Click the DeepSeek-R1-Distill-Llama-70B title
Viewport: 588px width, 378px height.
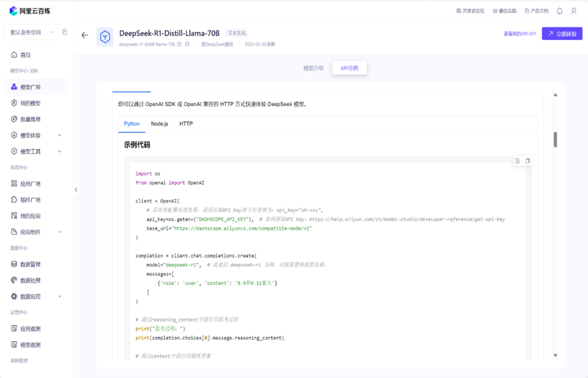coord(169,33)
